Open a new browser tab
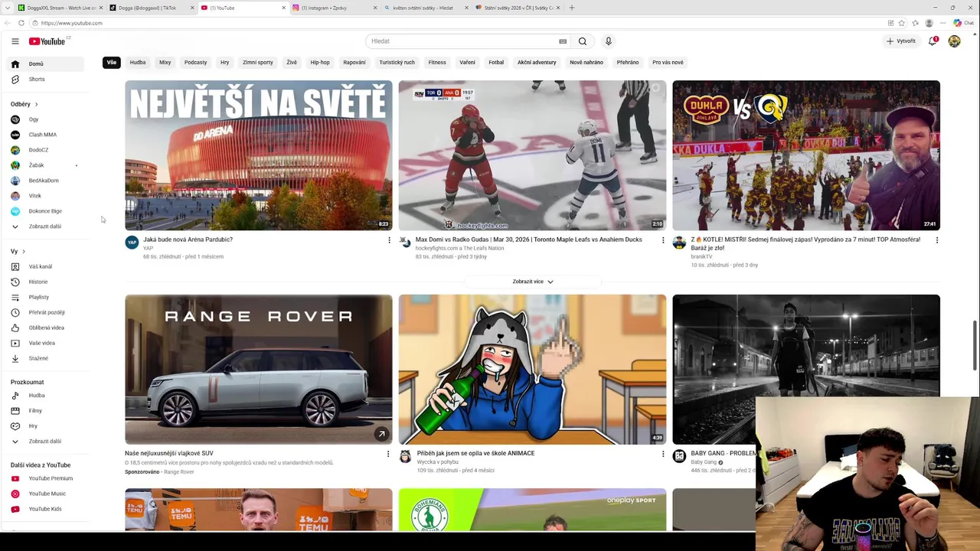This screenshot has width=980, height=551. click(x=572, y=8)
